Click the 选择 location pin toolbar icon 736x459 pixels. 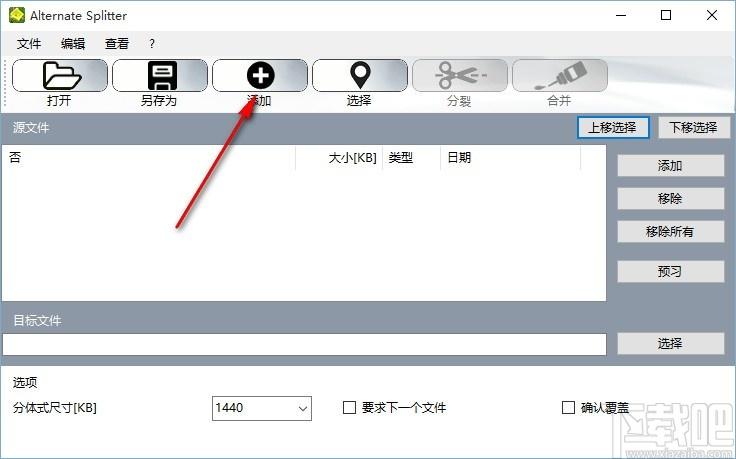click(x=360, y=76)
